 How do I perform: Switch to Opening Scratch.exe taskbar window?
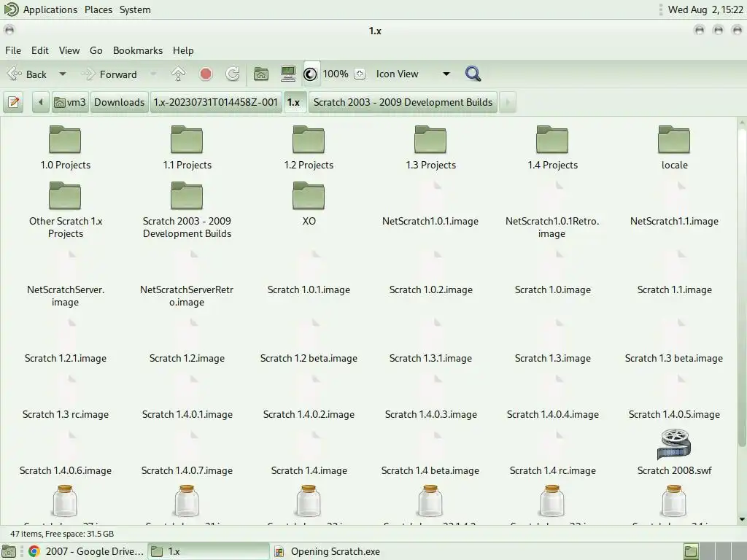coord(333,551)
